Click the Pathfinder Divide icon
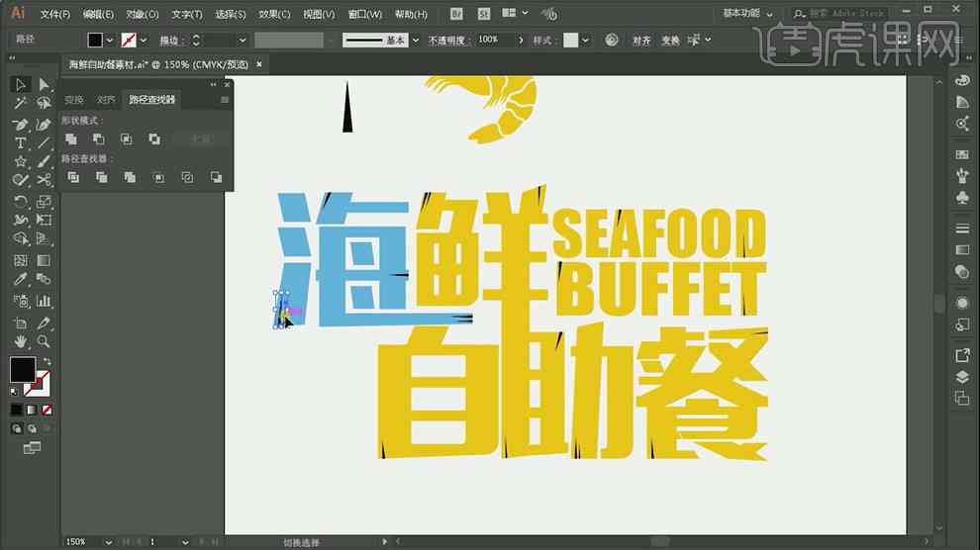 pos(73,178)
